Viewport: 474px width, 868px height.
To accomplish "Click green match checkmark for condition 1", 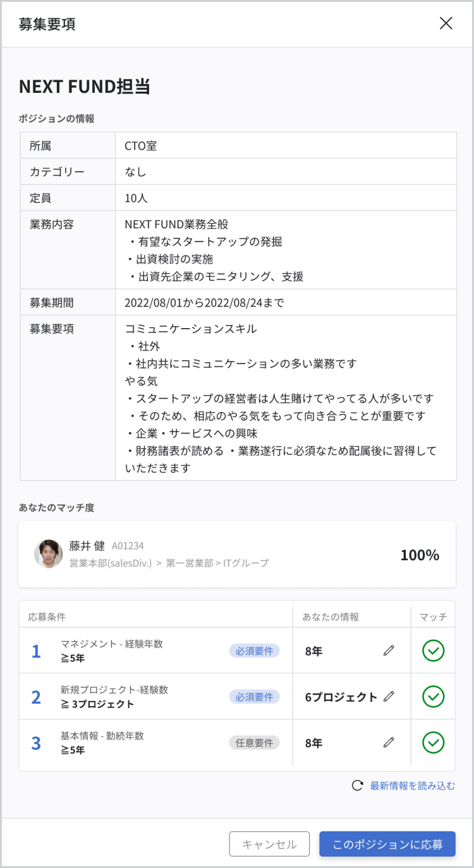I will (x=433, y=651).
